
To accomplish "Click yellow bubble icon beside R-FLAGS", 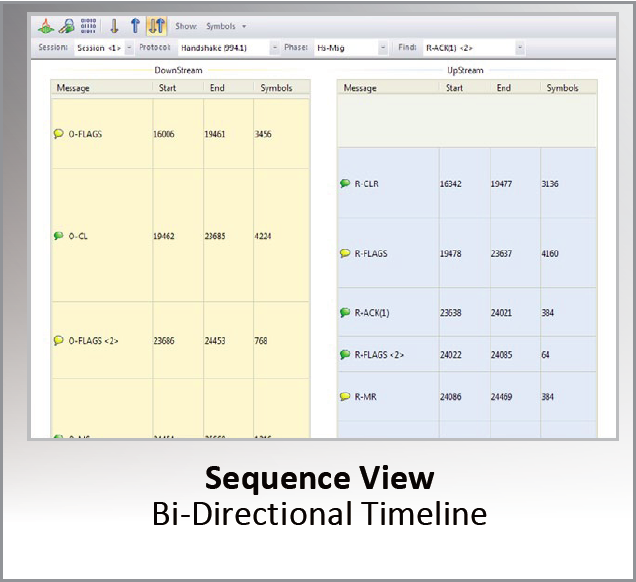I will 345,253.
